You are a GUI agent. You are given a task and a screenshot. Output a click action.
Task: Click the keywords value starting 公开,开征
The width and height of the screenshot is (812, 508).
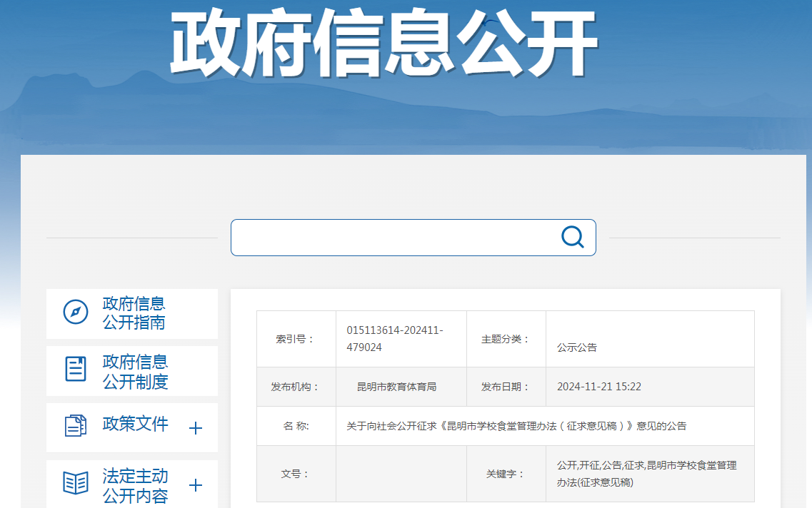(647, 474)
